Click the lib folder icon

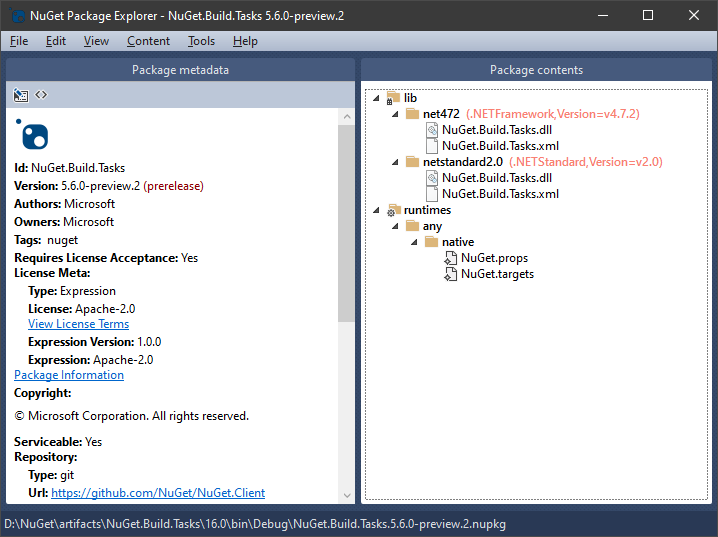point(393,98)
